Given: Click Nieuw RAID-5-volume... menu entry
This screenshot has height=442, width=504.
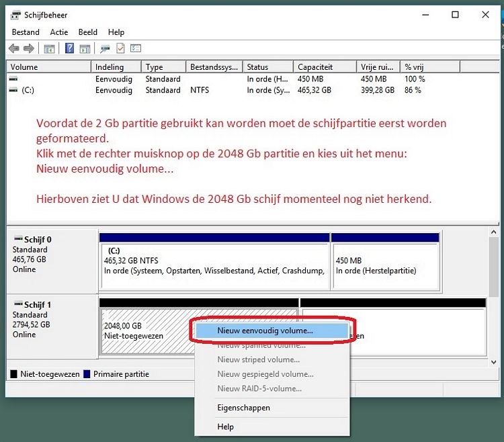Looking at the screenshot, I should click(272, 388).
